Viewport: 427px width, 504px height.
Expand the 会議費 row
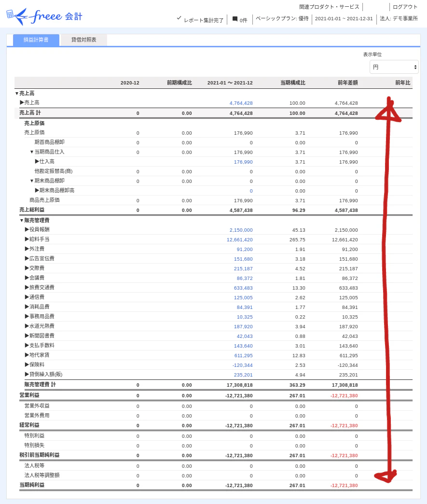(27, 278)
